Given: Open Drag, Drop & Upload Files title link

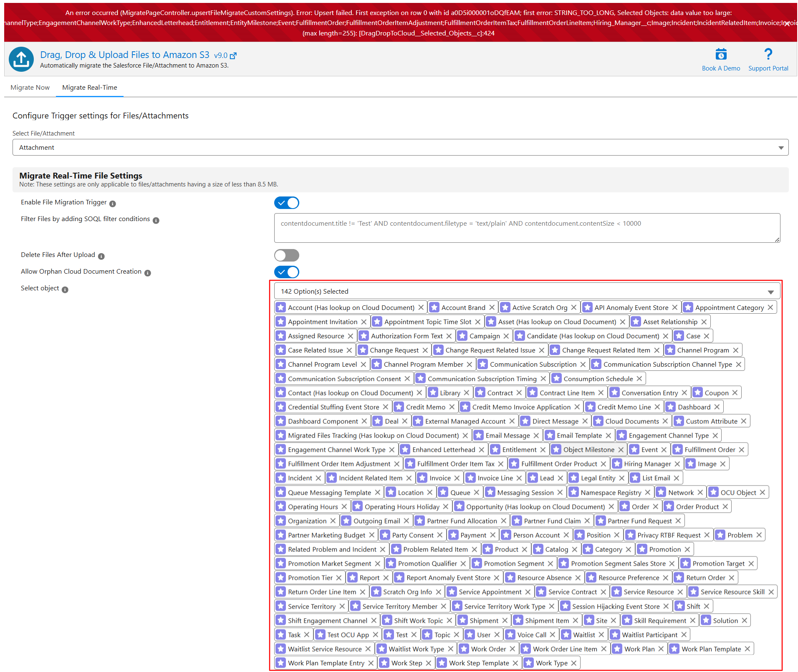Looking at the screenshot, I should pos(125,55).
